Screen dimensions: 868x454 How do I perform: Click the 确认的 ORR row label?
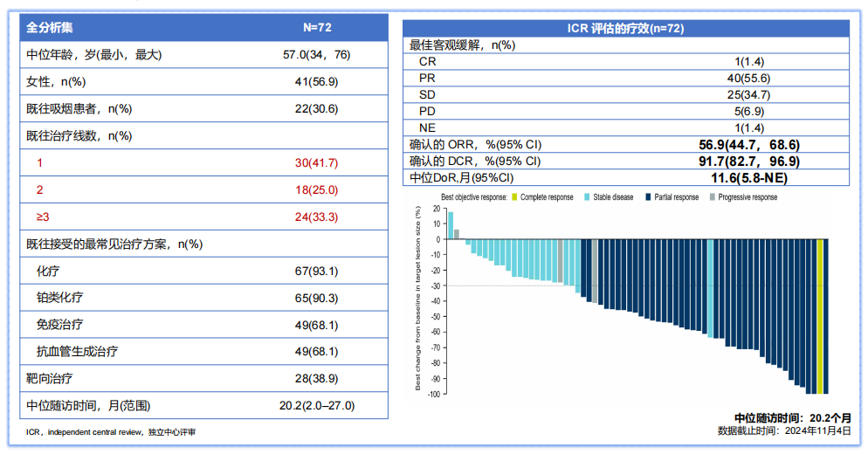coord(476,145)
